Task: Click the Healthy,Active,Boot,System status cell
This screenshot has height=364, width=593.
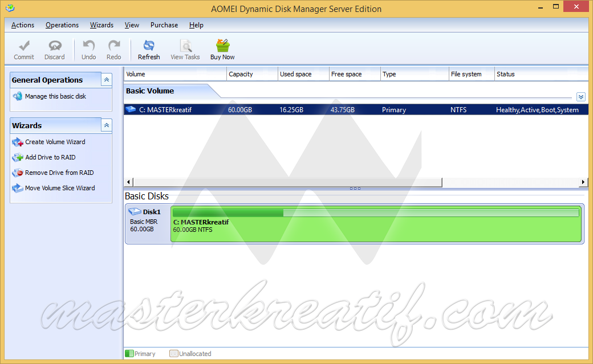Action: pos(537,110)
